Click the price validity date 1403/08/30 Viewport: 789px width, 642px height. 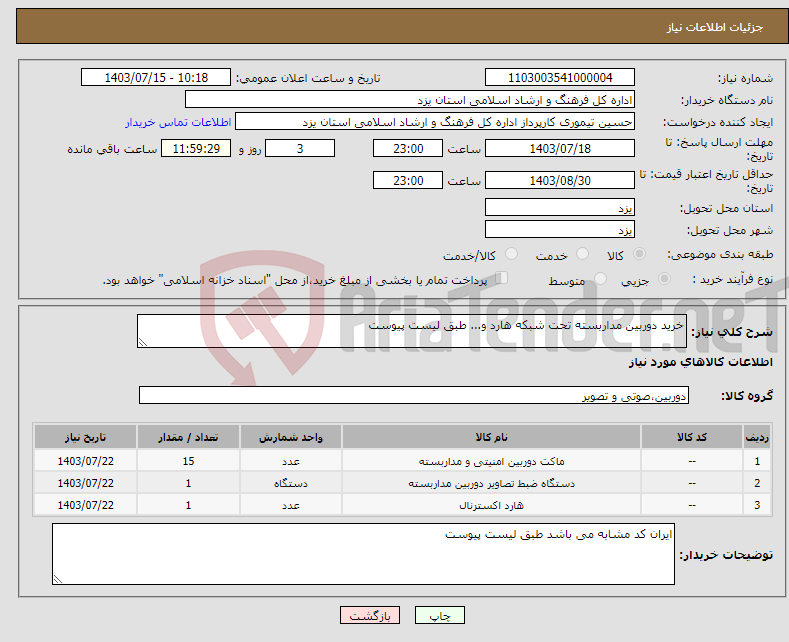point(560,180)
